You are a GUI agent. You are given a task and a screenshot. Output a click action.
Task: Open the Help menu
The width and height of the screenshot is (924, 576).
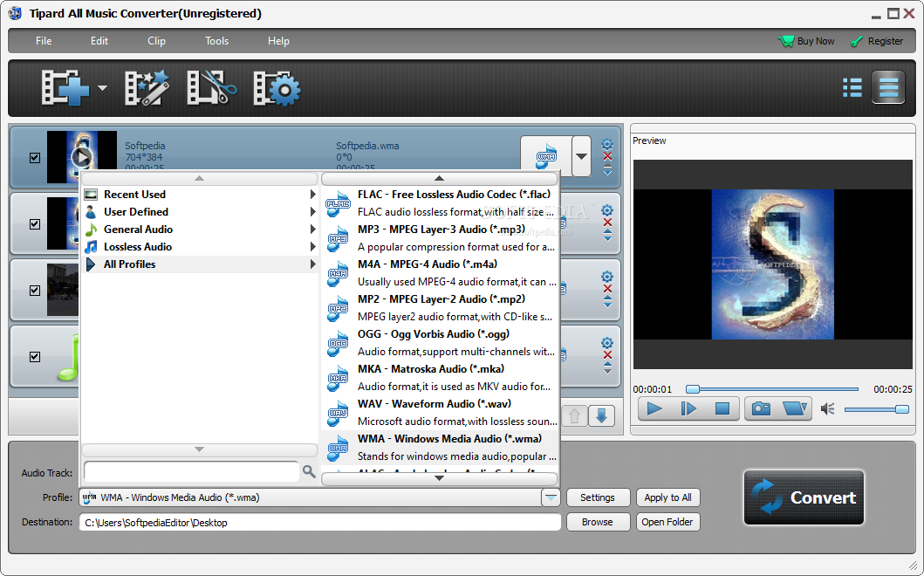click(278, 41)
